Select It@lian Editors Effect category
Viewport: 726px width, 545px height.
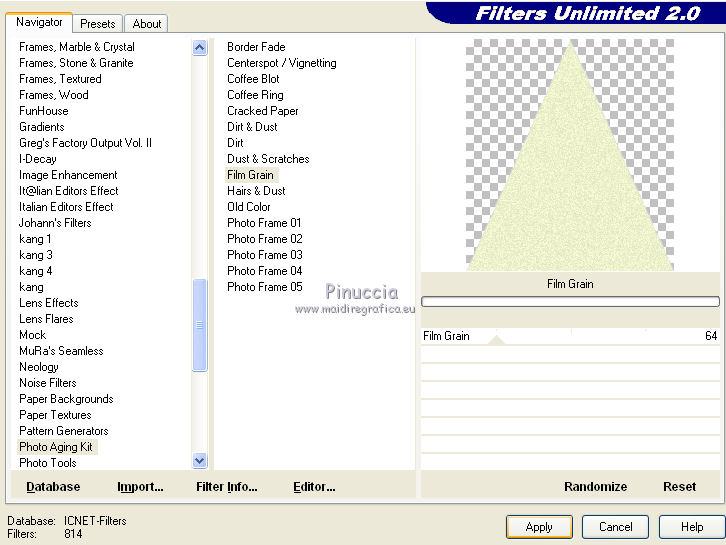[x=69, y=191]
